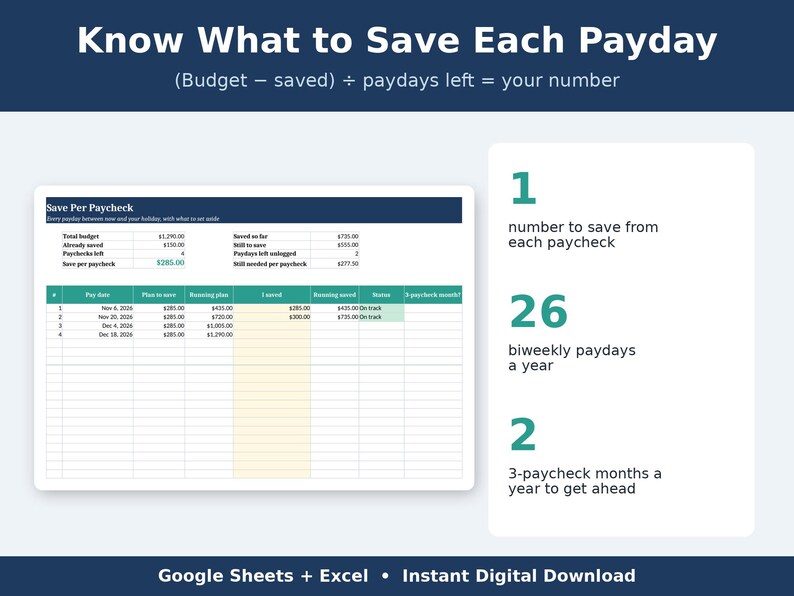Select the 'Paydays left unlogged' label cell
This screenshot has width=794, height=596.
click(271, 254)
